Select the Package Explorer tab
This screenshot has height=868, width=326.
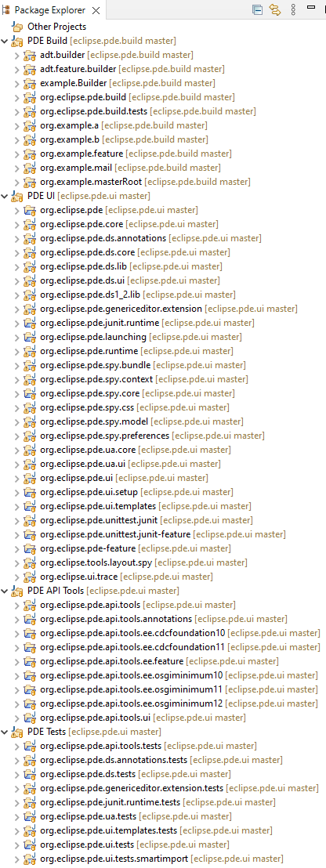[x=45, y=10]
